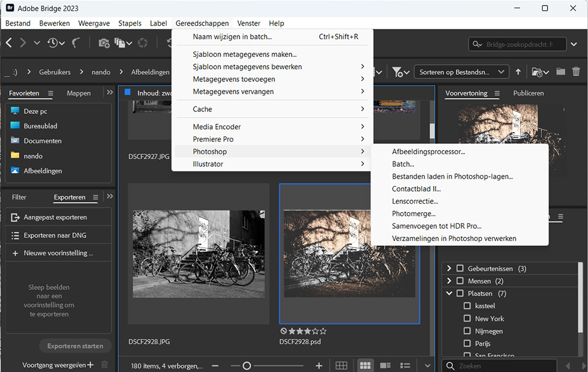Set three stars rating on DSCF2928.psd
This screenshot has width=588, height=372.
tap(307, 331)
